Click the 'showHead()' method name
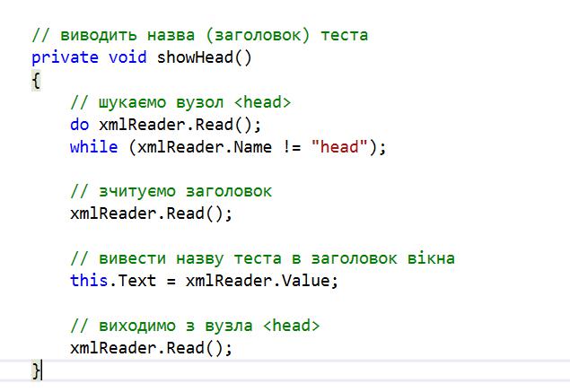This screenshot has height=392, width=570. click(204, 57)
